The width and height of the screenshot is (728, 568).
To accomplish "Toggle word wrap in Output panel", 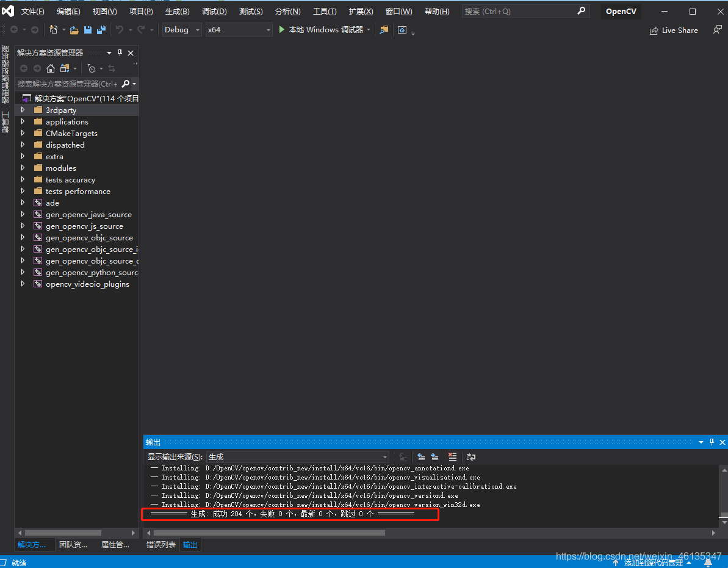I will coord(470,456).
